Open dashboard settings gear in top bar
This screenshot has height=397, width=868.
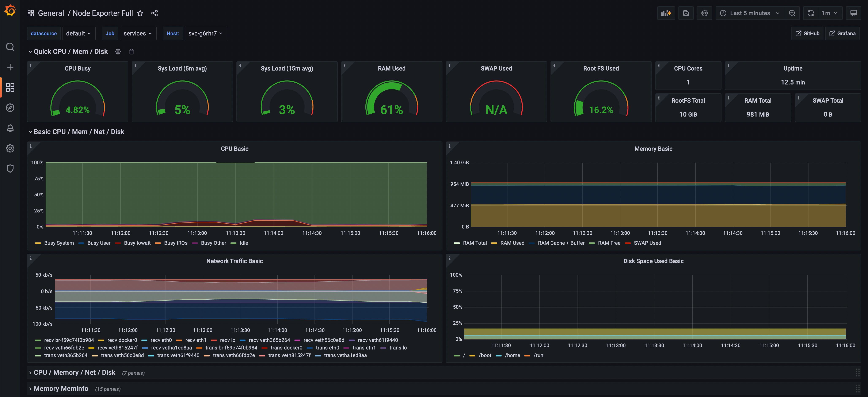point(704,13)
